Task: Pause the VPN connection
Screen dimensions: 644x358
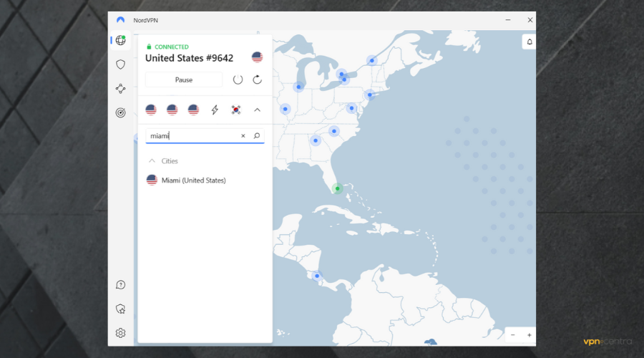Action: [184, 79]
